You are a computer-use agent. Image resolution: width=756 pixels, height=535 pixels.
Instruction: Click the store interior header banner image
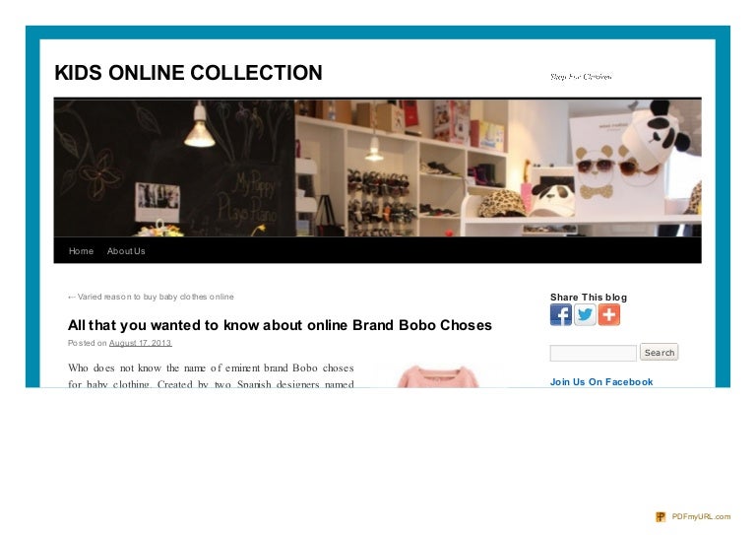(378, 167)
